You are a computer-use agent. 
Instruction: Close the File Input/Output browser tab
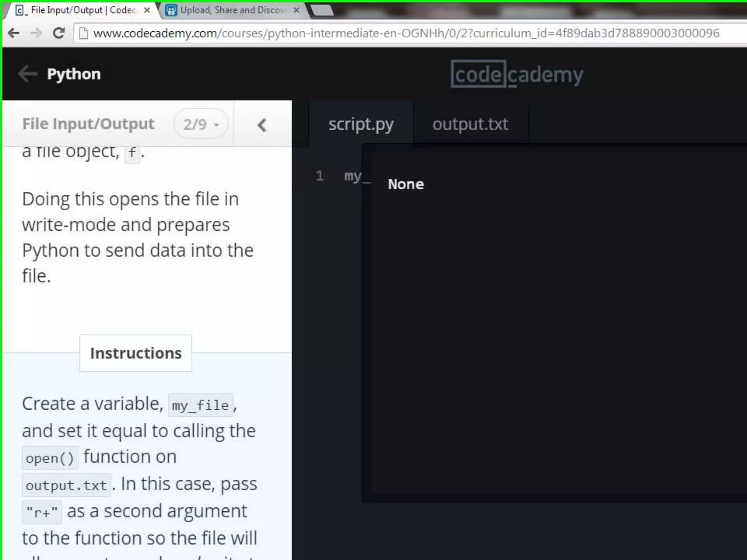(x=147, y=10)
